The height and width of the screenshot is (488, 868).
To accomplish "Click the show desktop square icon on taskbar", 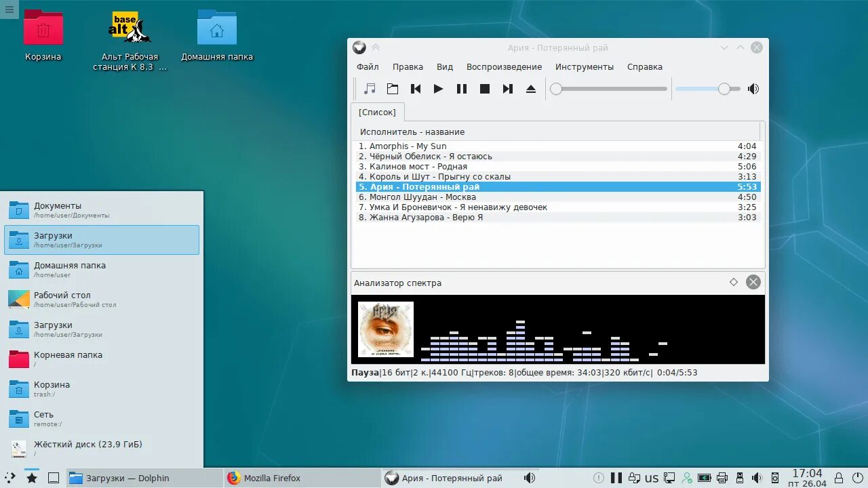I will click(54, 478).
